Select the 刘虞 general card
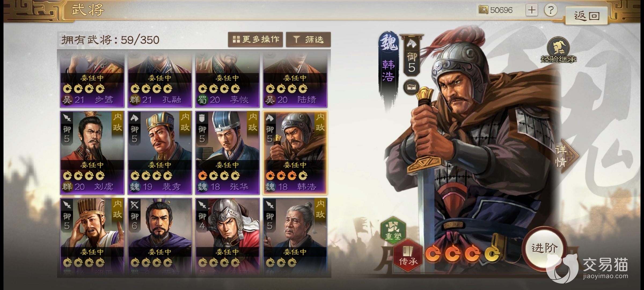This screenshot has height=290, width=644. pos(92,153)
